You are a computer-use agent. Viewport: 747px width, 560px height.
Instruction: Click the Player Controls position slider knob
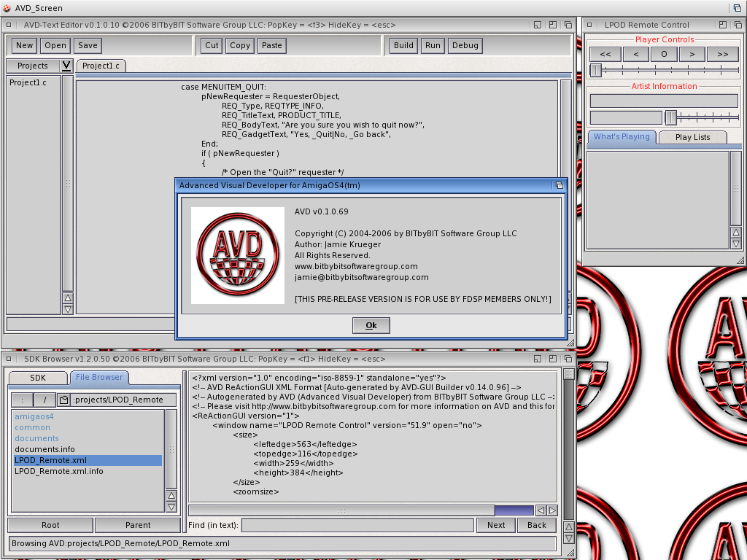pyautogui.click(x=596, y=70)
